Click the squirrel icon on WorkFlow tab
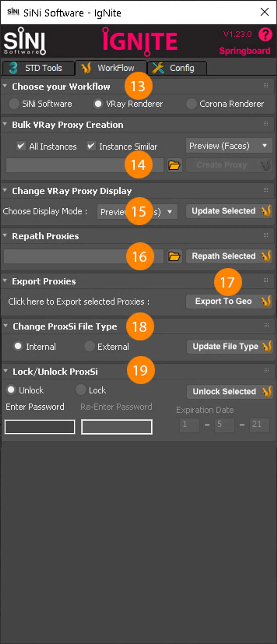This screenshot has height=644, width=277. pos(86,68)
